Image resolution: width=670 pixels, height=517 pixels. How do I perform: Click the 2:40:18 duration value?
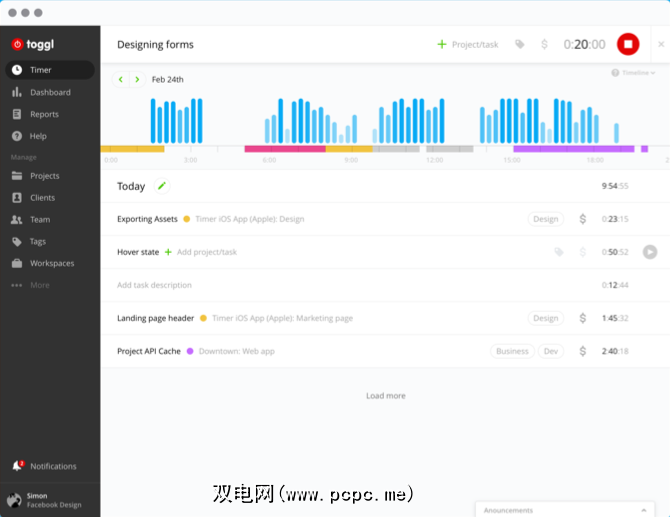click(615, 351)
